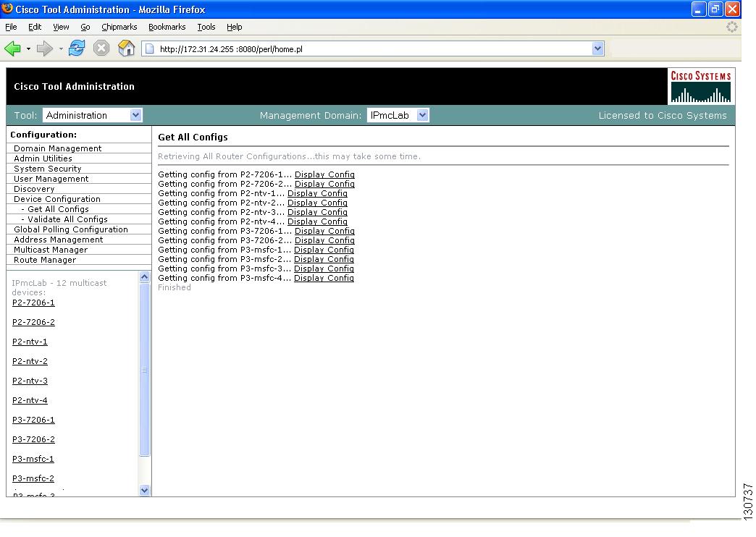Display Config for P2-ntv-1
The width and height of the screenshot is (756, 537).
point(317,193)
